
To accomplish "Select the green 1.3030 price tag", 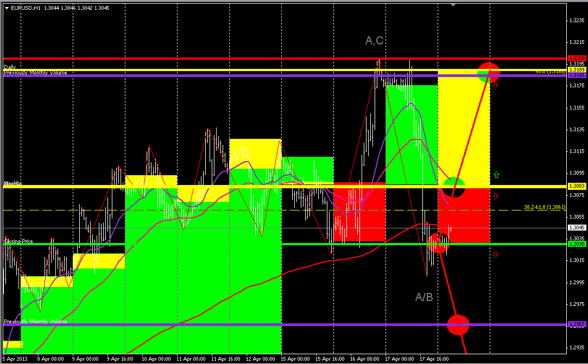I will pos(576,244).
